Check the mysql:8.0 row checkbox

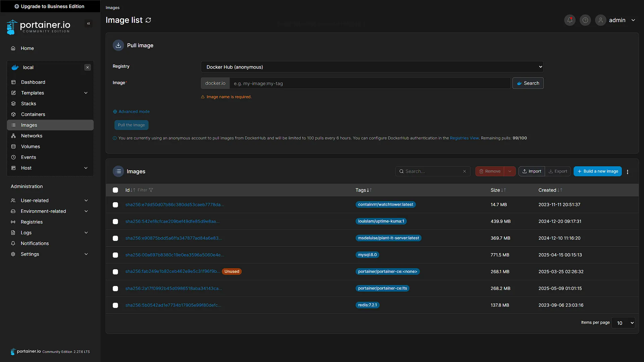pos(115,255)
